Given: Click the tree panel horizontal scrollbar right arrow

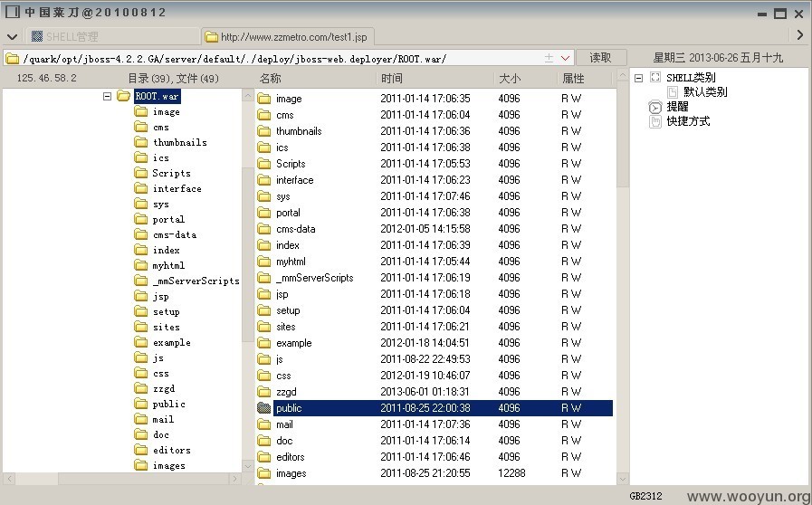Looking at the screenshot, I should point(235,479).
